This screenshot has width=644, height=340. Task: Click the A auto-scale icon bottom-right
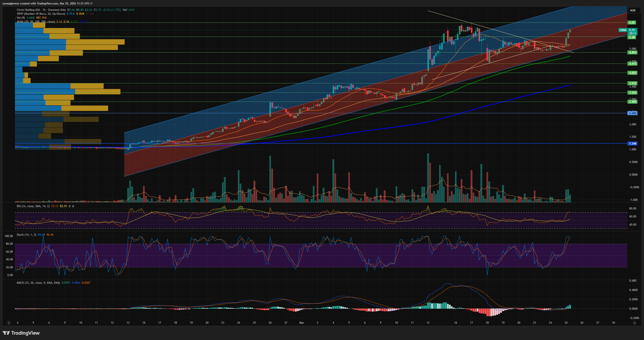click(x=634, y=323)
